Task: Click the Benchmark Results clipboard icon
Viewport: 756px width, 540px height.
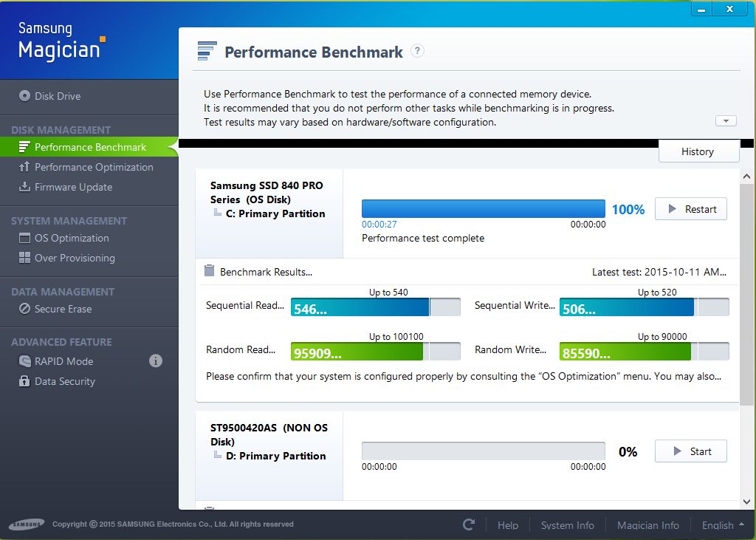Action: [209, 270]
